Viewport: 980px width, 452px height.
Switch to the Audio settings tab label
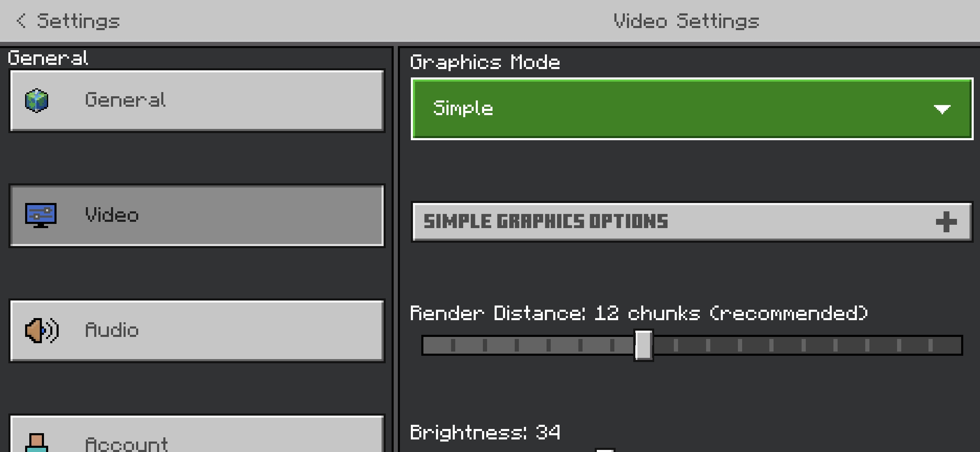(x=112, y=331)
